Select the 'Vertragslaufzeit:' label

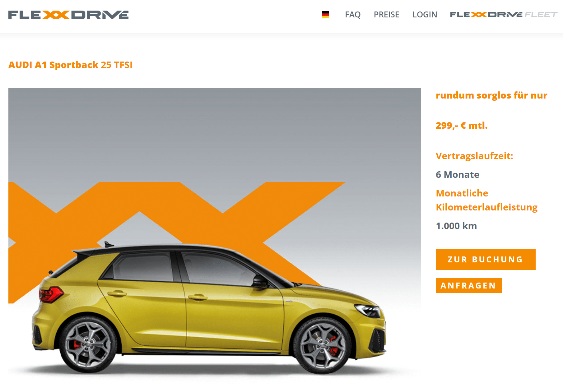pyautogui.click(x=474, y=156)
